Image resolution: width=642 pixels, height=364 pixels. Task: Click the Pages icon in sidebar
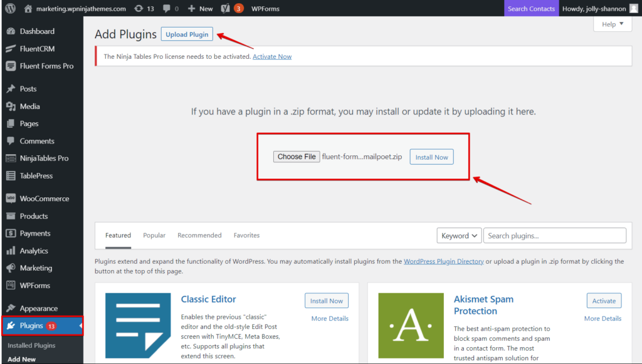pos(11,123)
